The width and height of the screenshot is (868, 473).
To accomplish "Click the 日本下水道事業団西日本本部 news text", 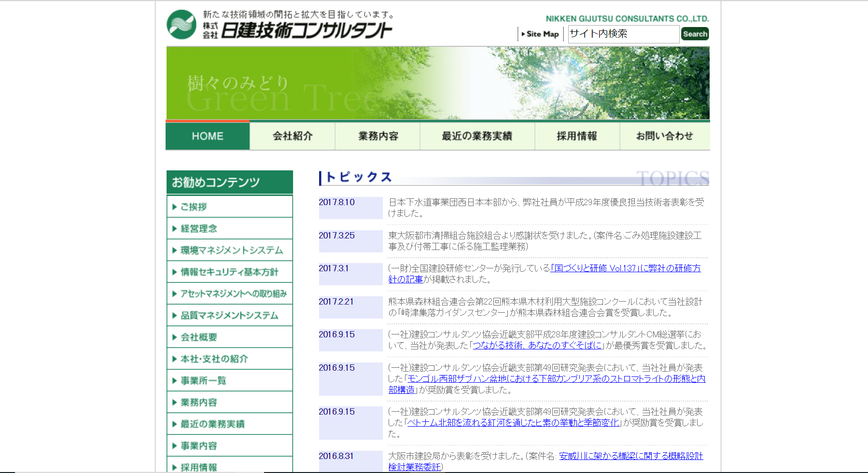I will coord(546,208).
